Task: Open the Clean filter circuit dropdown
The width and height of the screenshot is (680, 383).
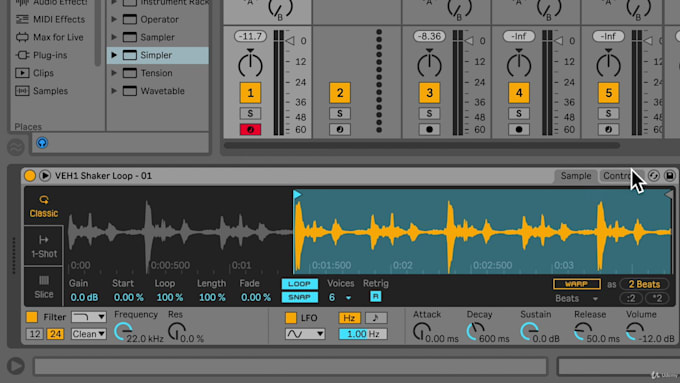Action: click(x=88, y=334)
